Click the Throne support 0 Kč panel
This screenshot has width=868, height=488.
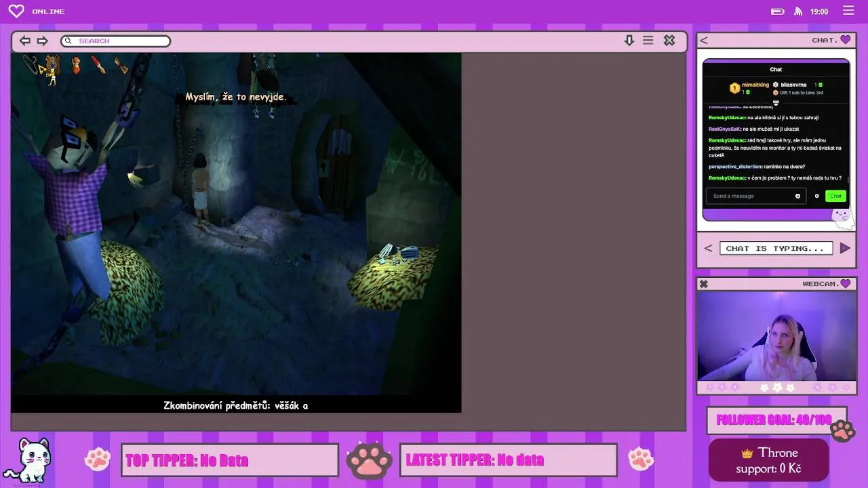pyautogui.click(x=769, y=460)
